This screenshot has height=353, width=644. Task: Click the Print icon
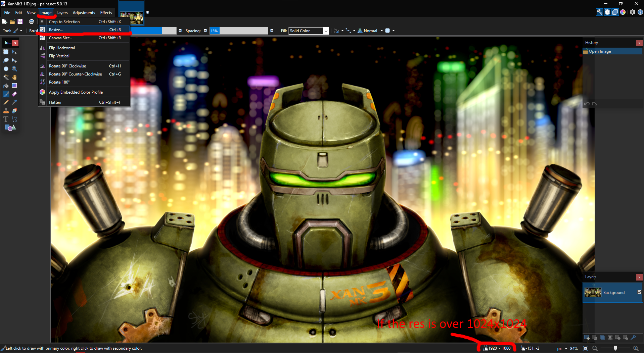[32, 21]
